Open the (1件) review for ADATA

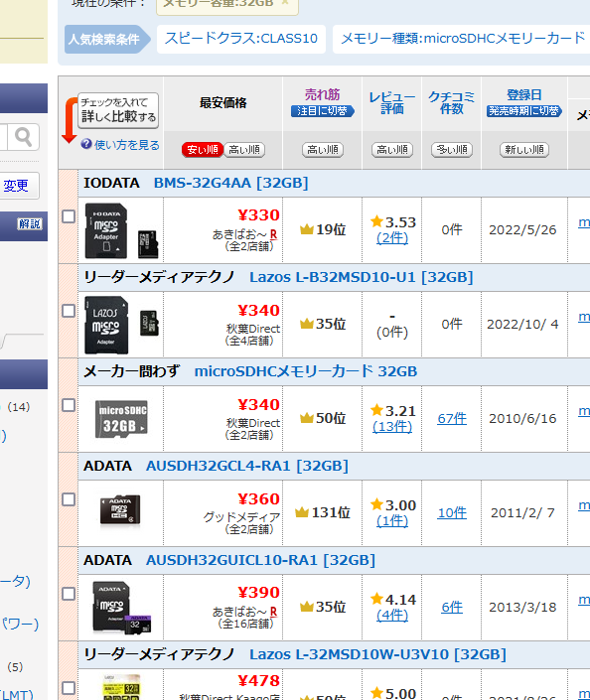392,520
